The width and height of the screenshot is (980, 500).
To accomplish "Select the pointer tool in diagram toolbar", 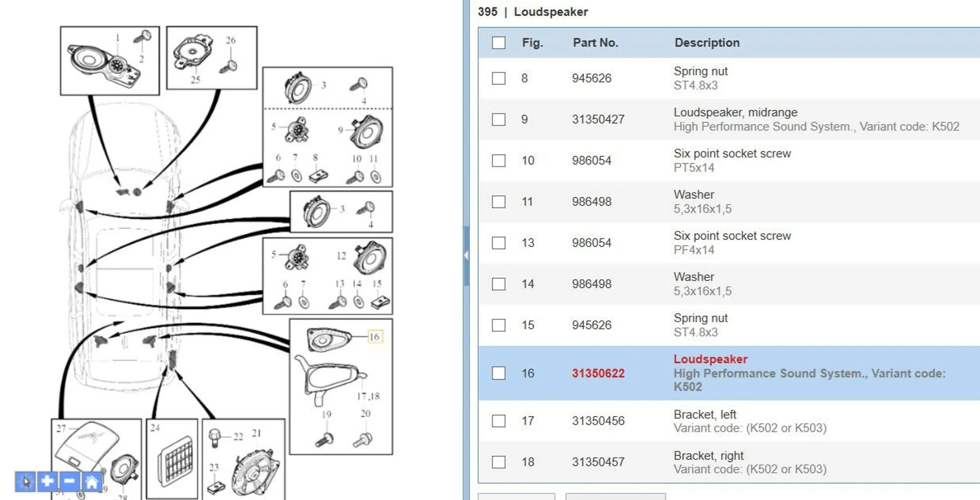I will click(x=25, y=481).
